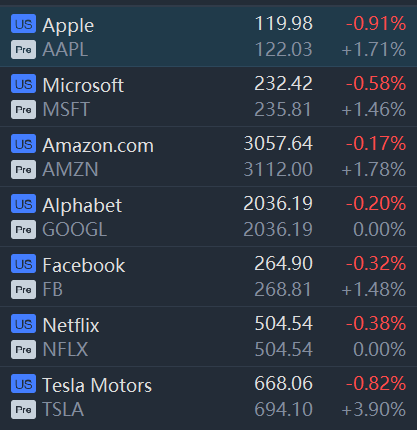Click Amazon's pre-market price 3112.00
Screen dimensions: 417x430
[x=278, y=169]
